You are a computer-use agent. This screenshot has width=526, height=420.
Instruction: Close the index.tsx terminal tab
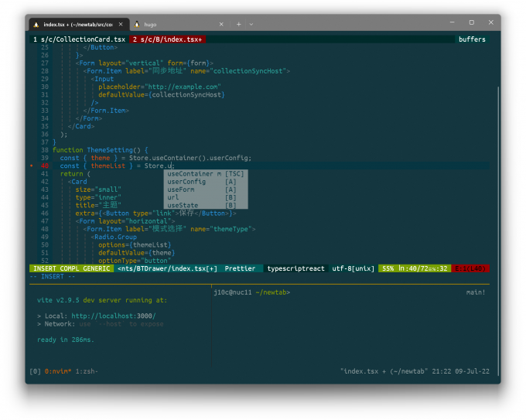(121, 24)
